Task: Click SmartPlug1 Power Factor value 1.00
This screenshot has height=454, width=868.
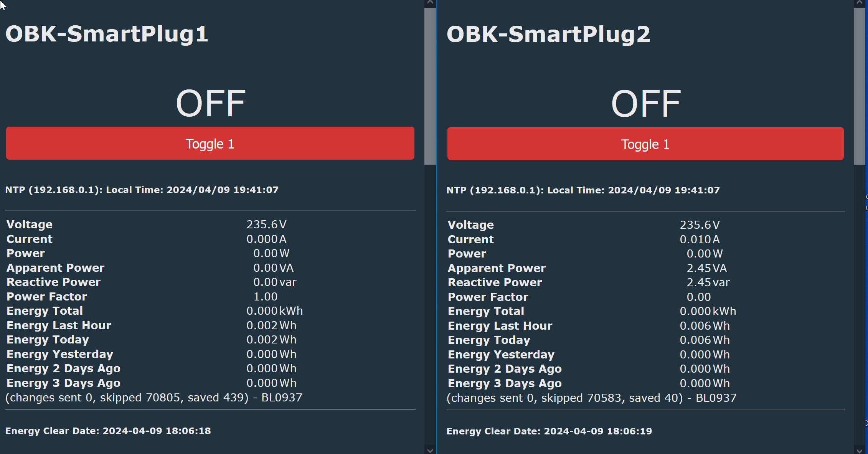Action: [265, 297]
